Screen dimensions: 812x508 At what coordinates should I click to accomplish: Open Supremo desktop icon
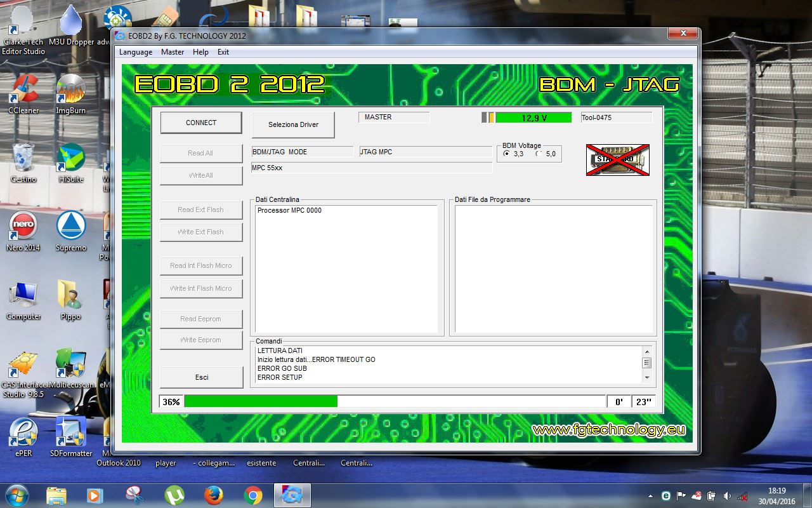(71, 232)
